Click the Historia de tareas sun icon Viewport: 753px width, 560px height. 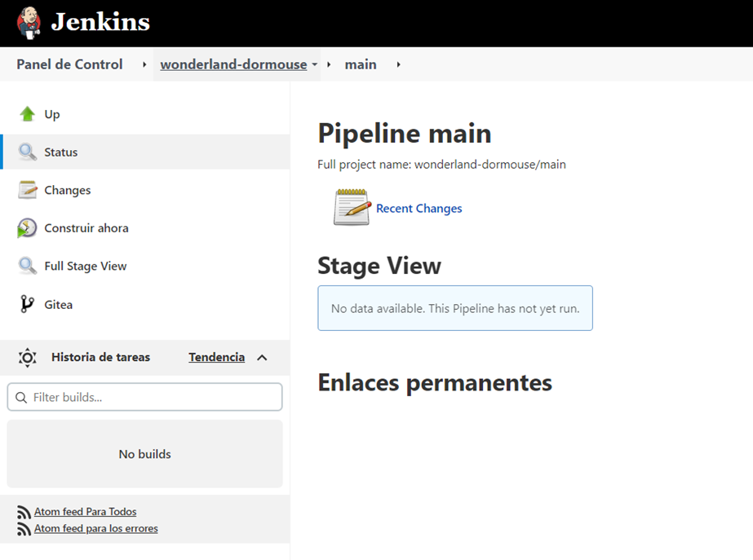(28, 358)
